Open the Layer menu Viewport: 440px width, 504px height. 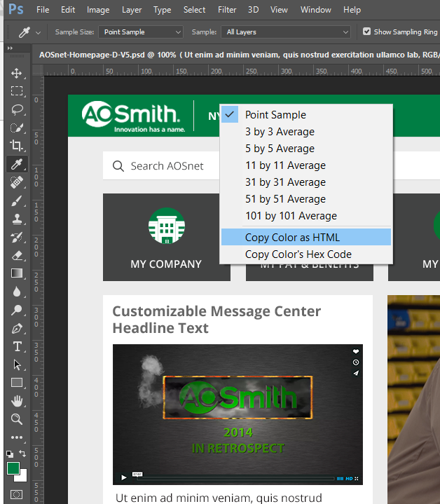tap(132, 10)
